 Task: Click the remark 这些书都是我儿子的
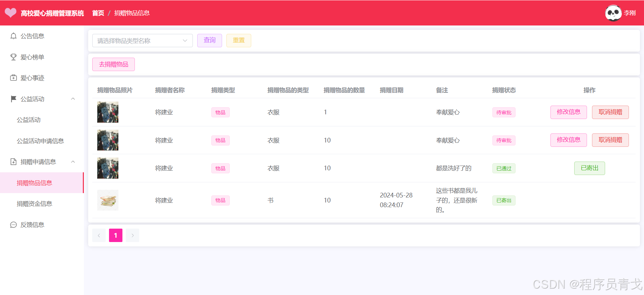pyautogui.click(x=457, y=200)
